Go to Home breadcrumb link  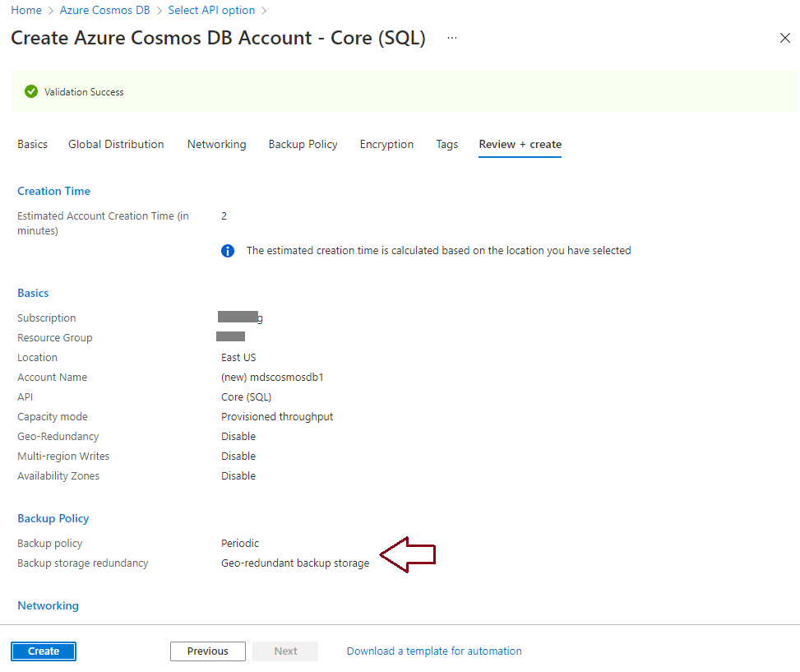click(26, 10)
